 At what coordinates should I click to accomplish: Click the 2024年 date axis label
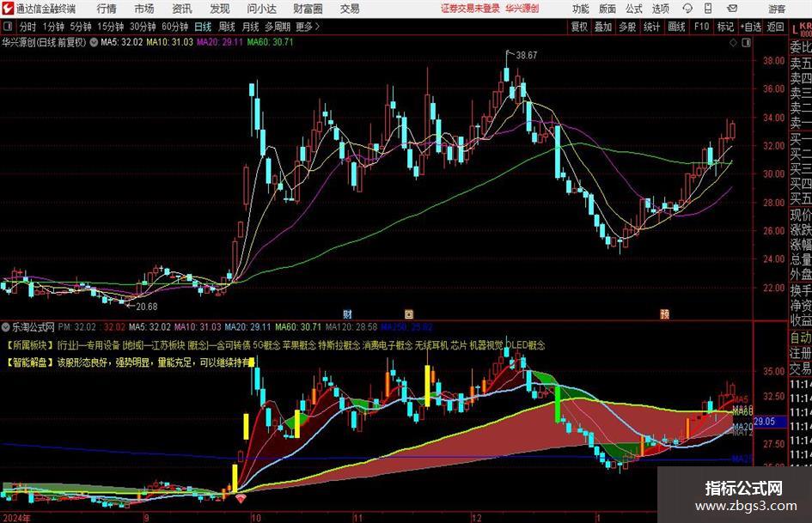click(x=16, y=517)
